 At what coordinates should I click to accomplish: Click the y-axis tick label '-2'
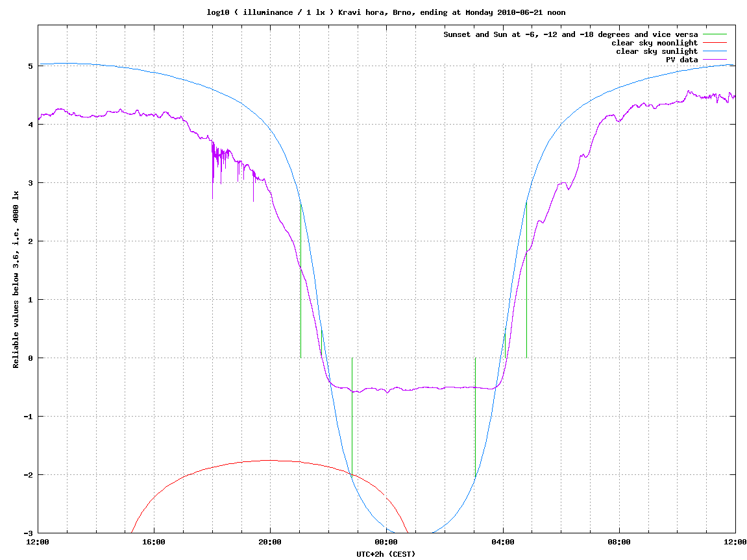point(29,475)
